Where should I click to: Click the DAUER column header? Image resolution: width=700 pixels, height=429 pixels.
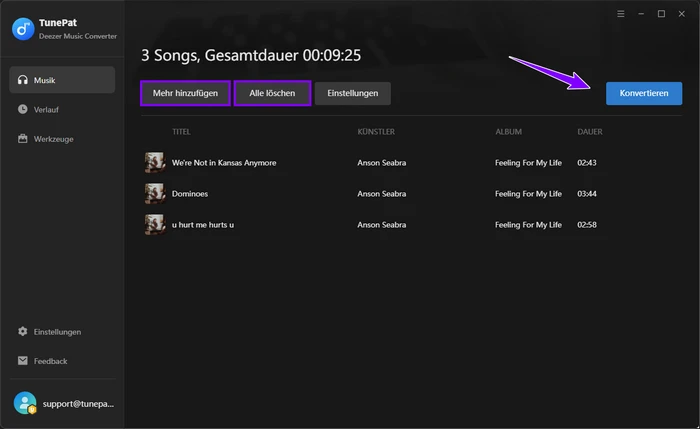pyautogui.click(x=590, y=132)
